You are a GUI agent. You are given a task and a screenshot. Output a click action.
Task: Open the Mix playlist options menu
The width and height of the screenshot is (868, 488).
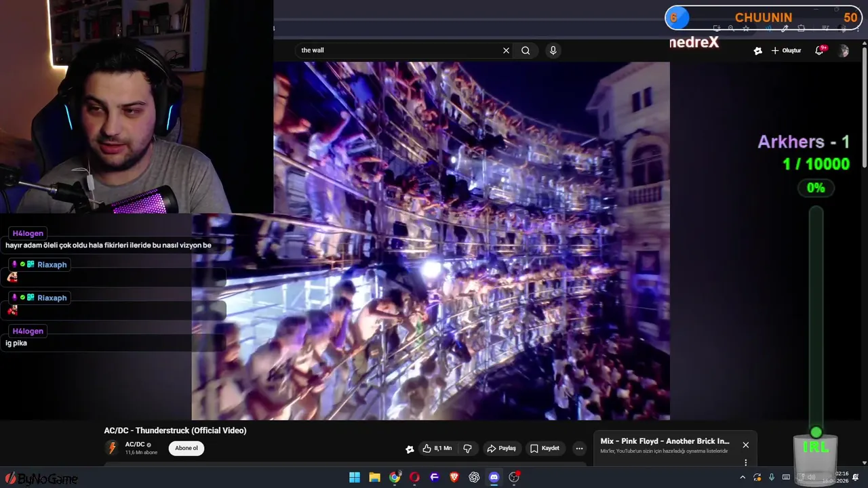tap(746, 462)
